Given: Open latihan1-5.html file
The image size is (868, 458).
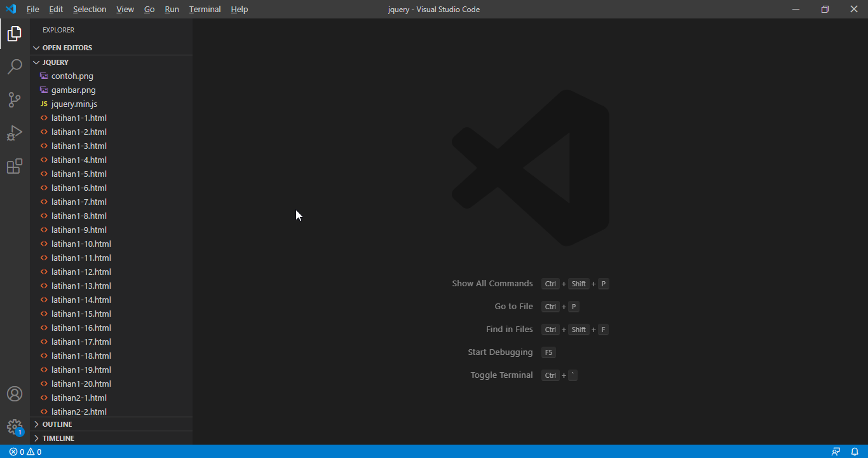Looking at the screenshot, I should 111,174.
